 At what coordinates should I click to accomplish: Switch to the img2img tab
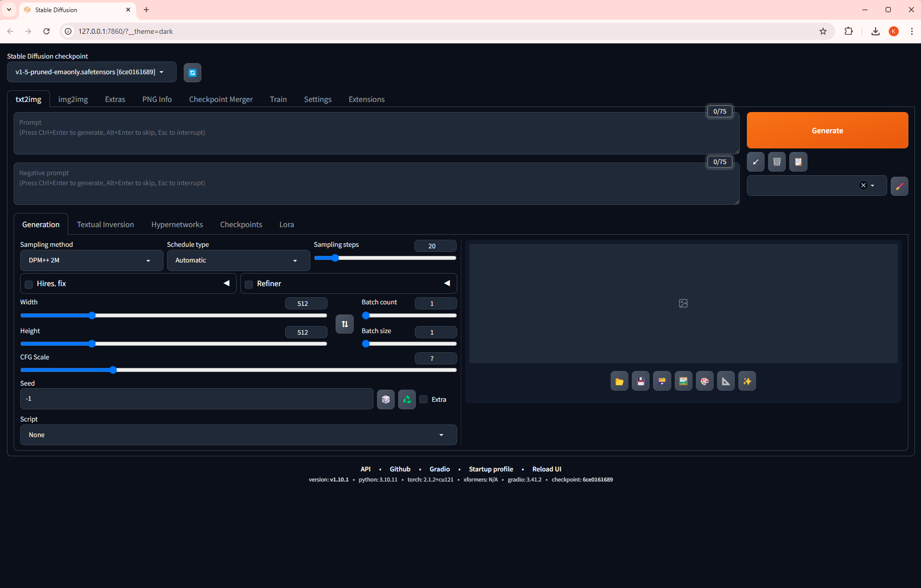point(73,99)
